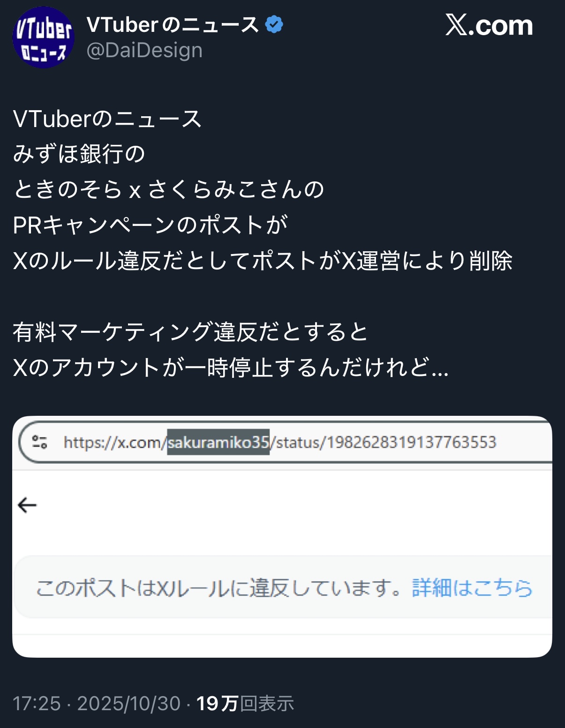View the 19万回表示 view count
Image resolution: width=565 pixels, height=728 pixels.
(x=245, y=704)
